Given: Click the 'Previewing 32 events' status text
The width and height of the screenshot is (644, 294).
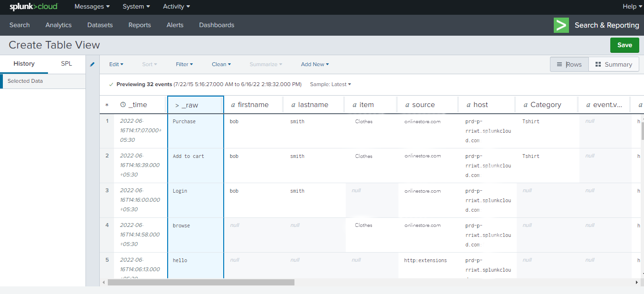Looking at the screenshot, I should [x=144, y=84].
